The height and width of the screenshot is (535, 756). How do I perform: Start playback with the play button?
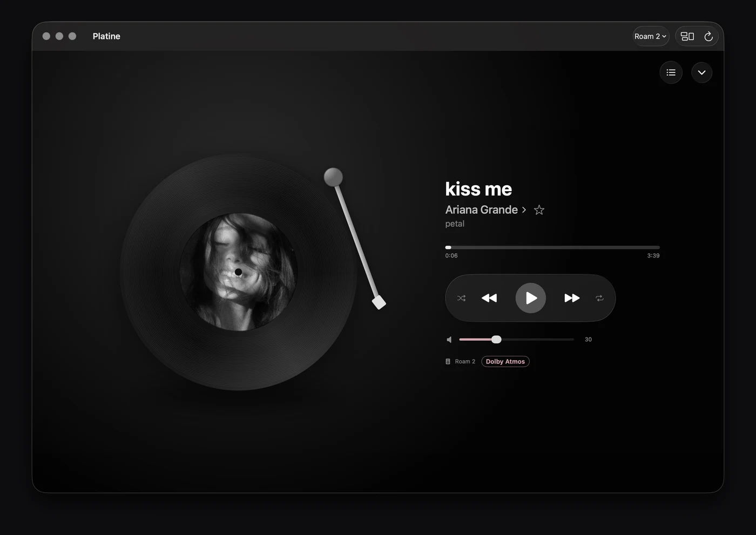[531, 298]
